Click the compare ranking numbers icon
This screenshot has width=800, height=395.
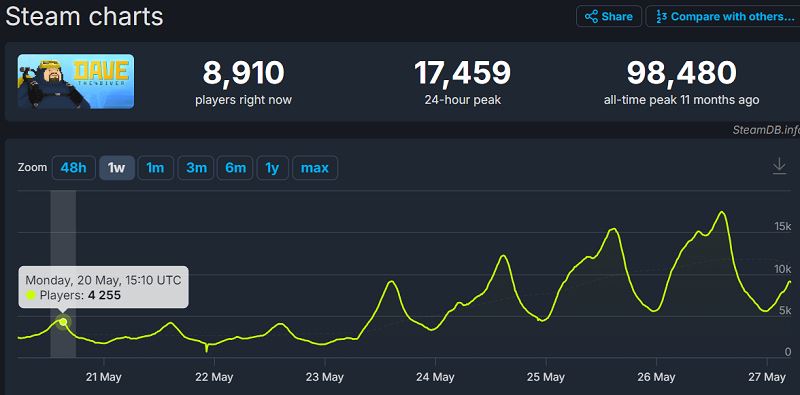661,16
